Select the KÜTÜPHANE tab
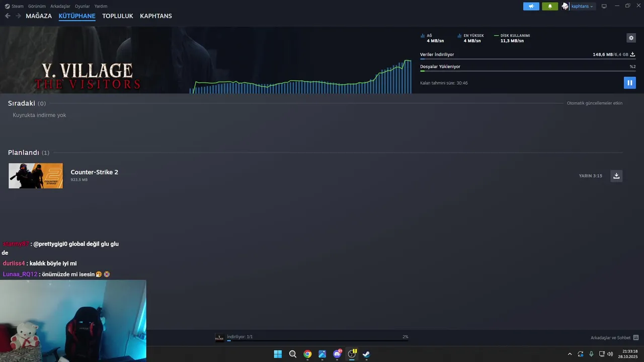Image resolution: width=644 pixels, height=362 pixels. (x=77, y=16)
